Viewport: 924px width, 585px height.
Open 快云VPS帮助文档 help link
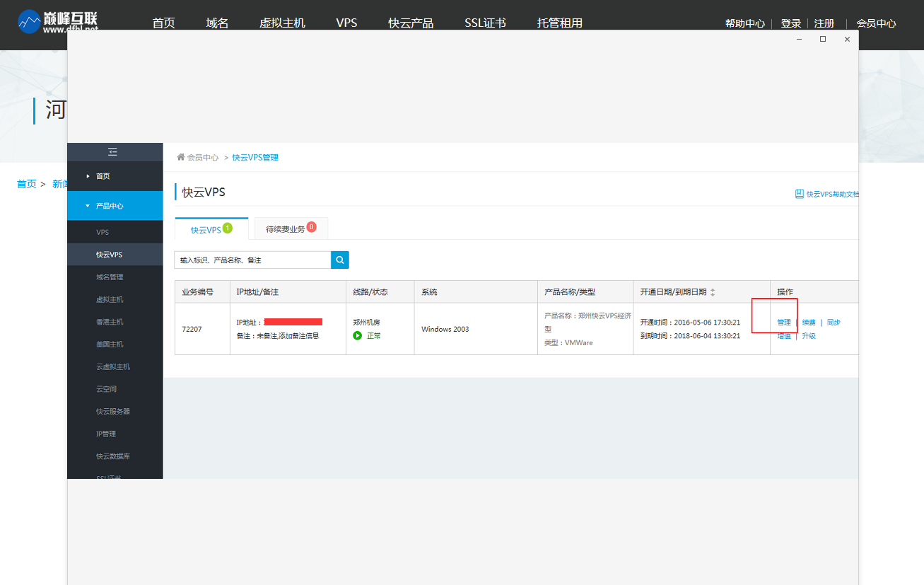(827, 194)
